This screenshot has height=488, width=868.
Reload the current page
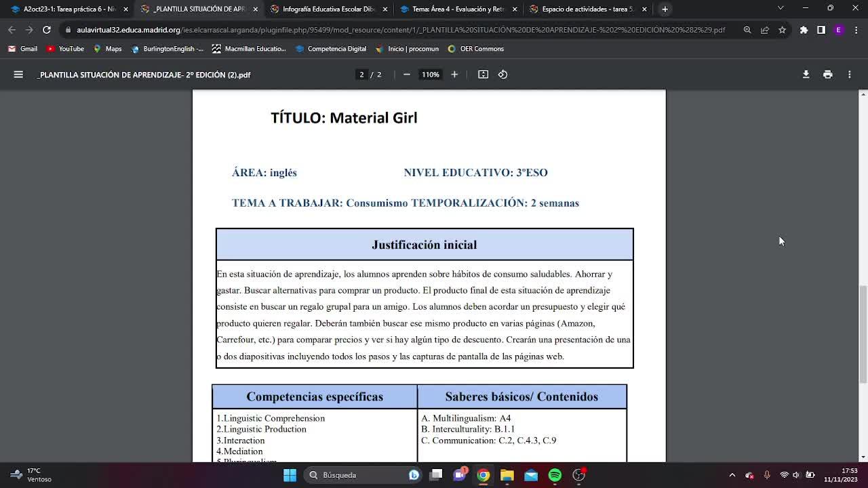tap(46, 30)
